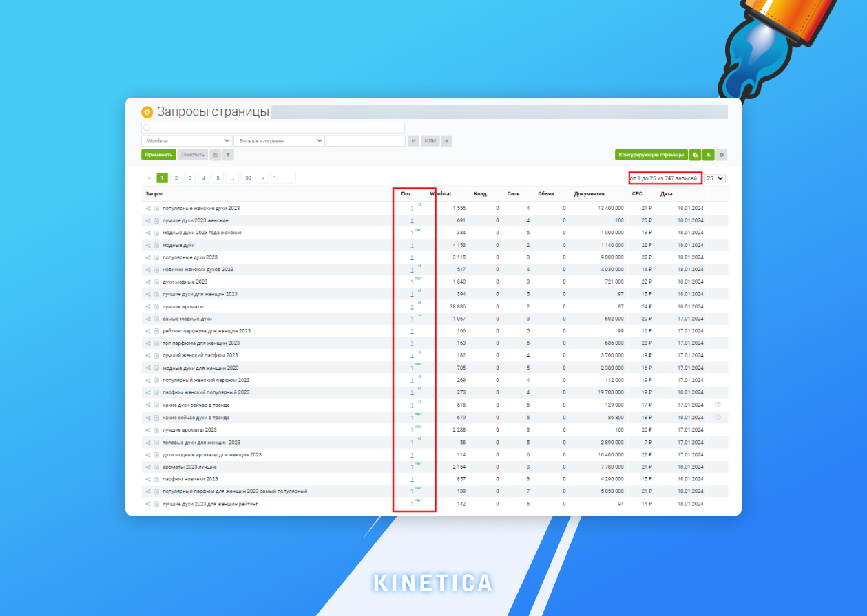Click the green download export icon
Image resolution: width=867 pixels, height=616 pixels.
[x=708, y=155]
